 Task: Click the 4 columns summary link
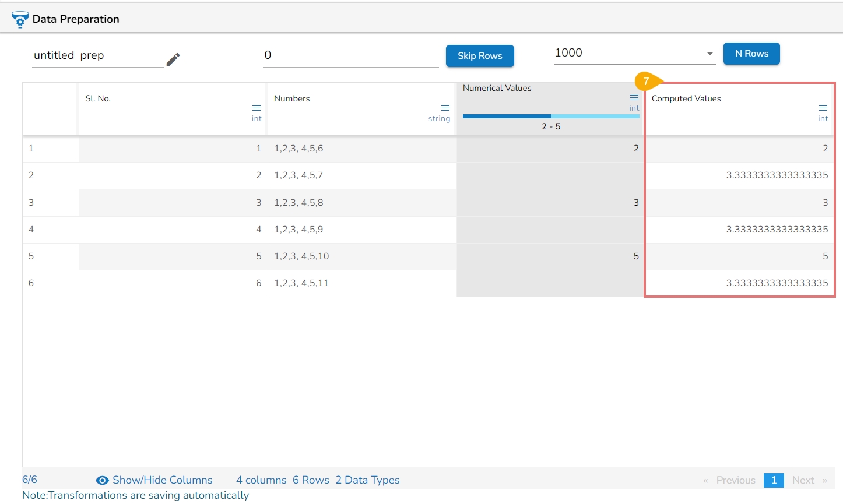(261, 480)
